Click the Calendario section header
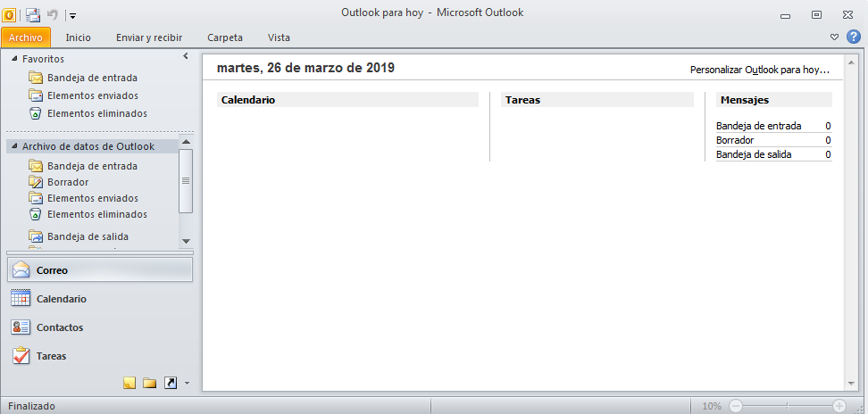 pos(347,100)
